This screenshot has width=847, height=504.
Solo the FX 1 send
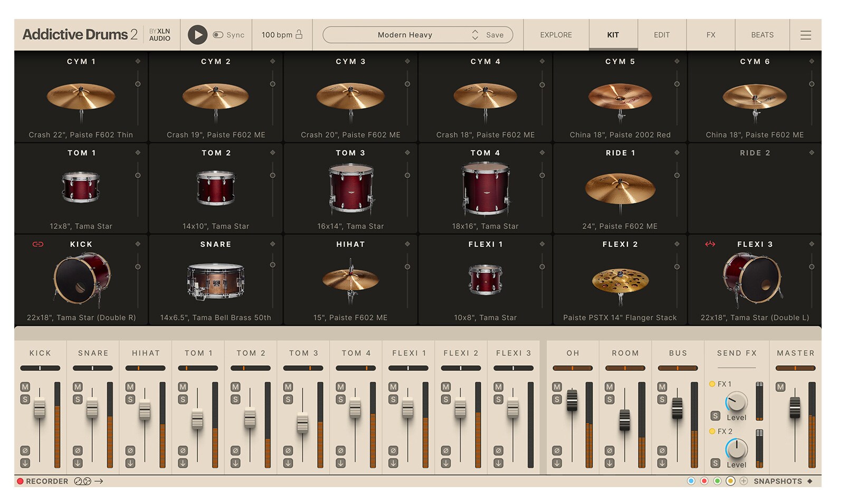716,416
